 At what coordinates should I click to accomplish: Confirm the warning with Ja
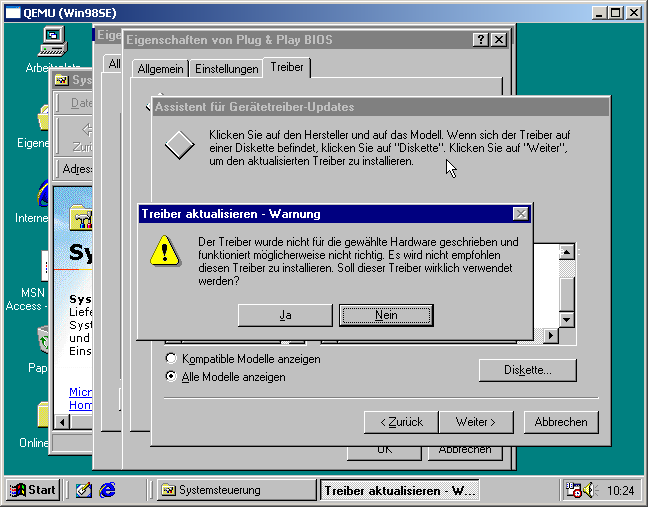coord(285,315)
